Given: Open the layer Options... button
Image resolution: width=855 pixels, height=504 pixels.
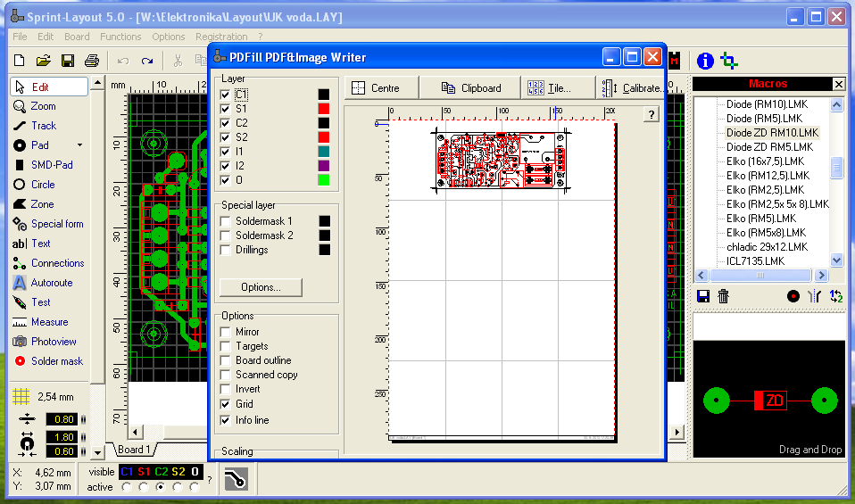Looking at the screenshot, I should tap(261, 287).
